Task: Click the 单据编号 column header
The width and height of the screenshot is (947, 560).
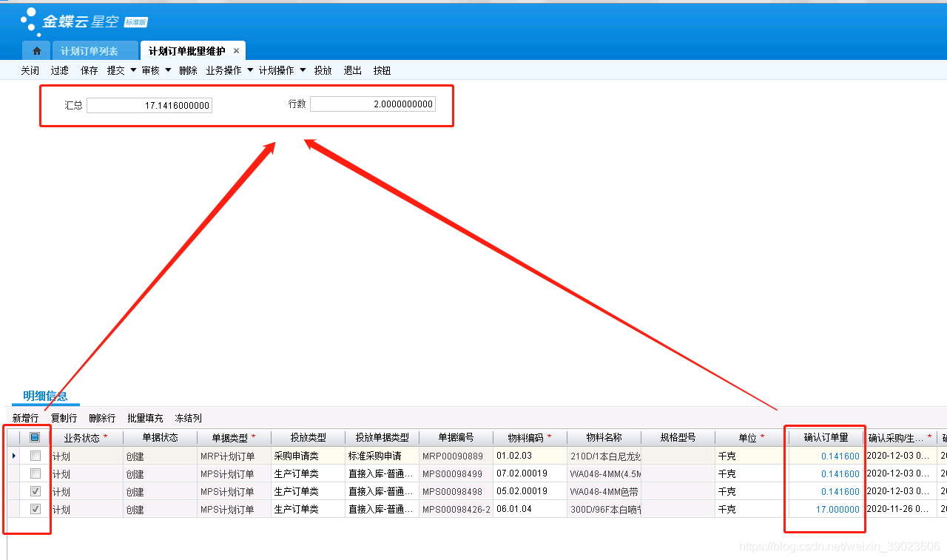Action: (456, 438)
